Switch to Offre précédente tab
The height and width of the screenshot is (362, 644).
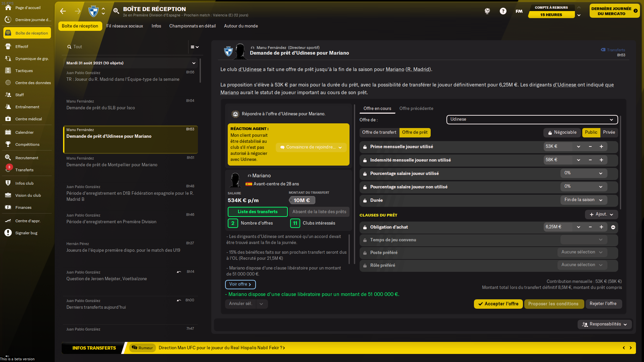pyautogui.click(x=416, y=109)
